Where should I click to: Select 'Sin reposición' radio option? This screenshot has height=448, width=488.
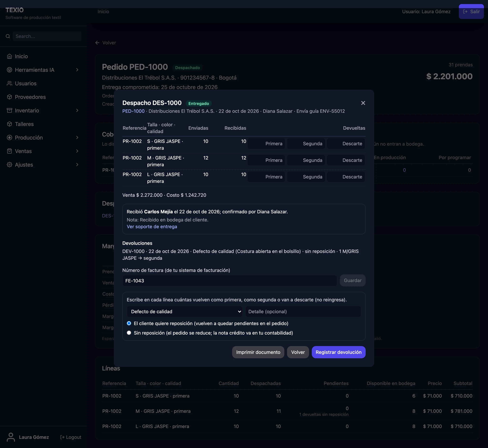pyautogui.click(x=129, y=333)
